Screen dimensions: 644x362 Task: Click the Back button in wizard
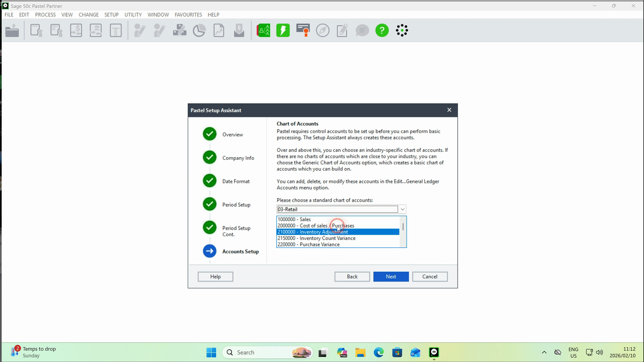[x=352, y=277]
